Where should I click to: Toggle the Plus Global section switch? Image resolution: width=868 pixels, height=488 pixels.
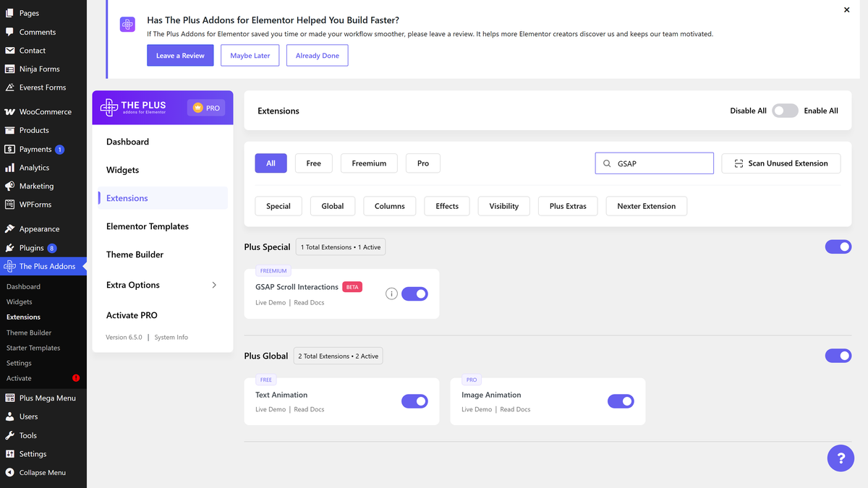point(838,356)
